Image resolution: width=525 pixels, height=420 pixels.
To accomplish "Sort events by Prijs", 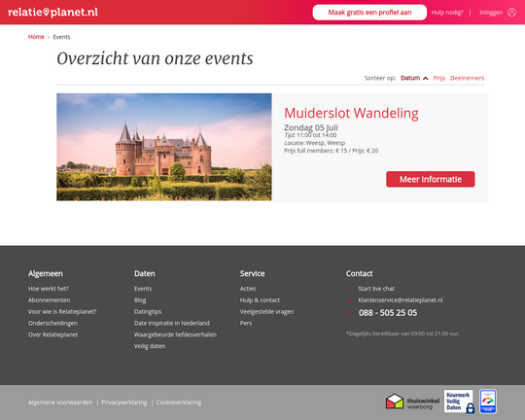I will pyautogui.click(x=438, y=78).
